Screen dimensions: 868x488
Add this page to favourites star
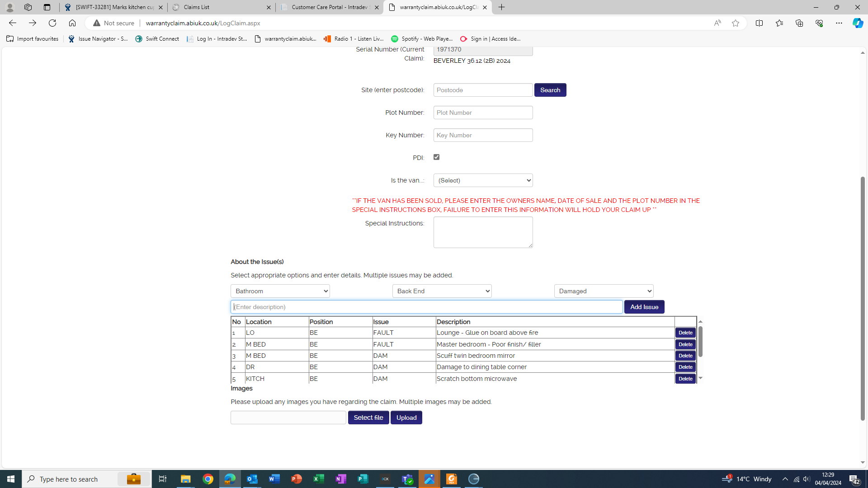(736, 23)
